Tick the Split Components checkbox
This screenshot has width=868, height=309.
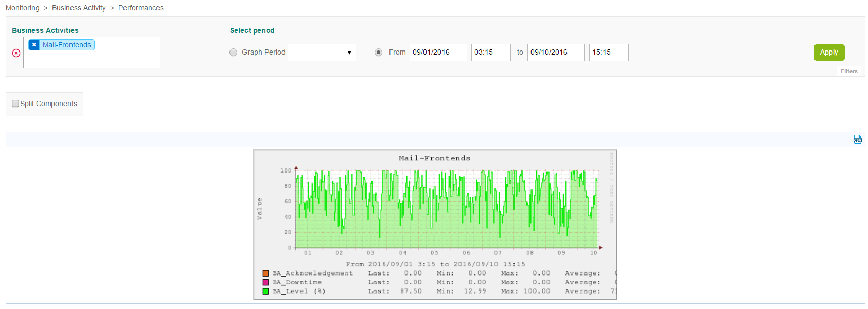coord(15,104)
